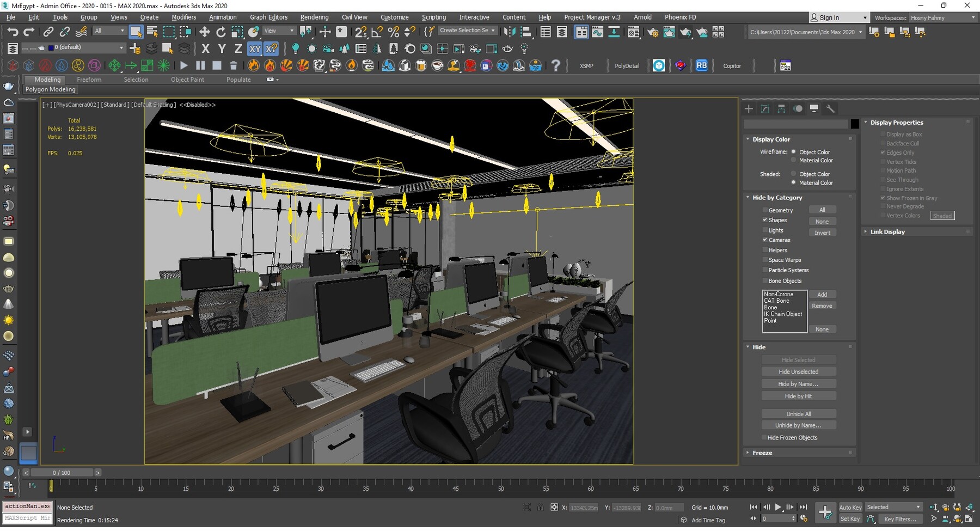Viewport: 980px width, 531px height.
Task: Select the Select and Move tool
Action: point(205,31)
